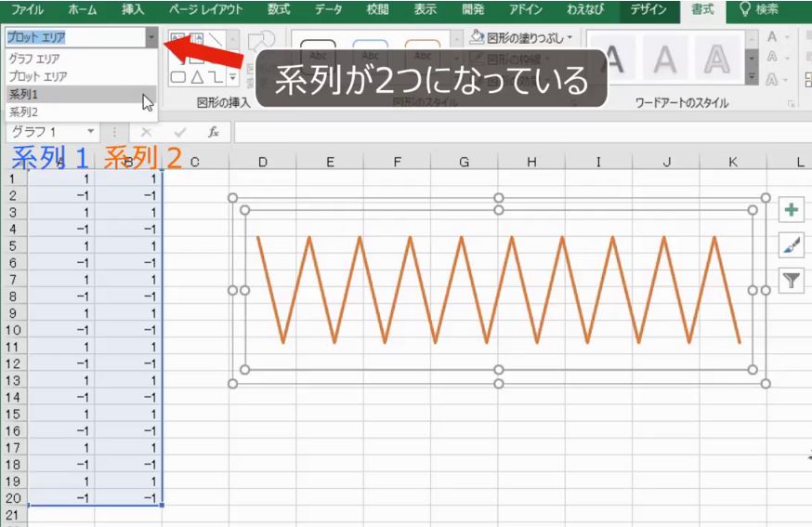This screenshot has width=812, height=527.
Task: Open Chart Elements plus button beside chart
Action: pos(791,210)
